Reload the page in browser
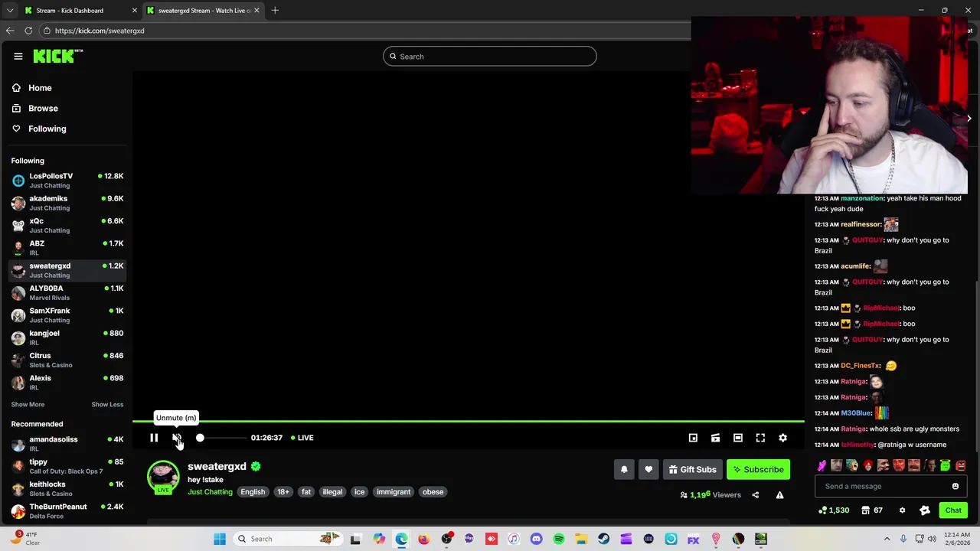 [28, 31]
